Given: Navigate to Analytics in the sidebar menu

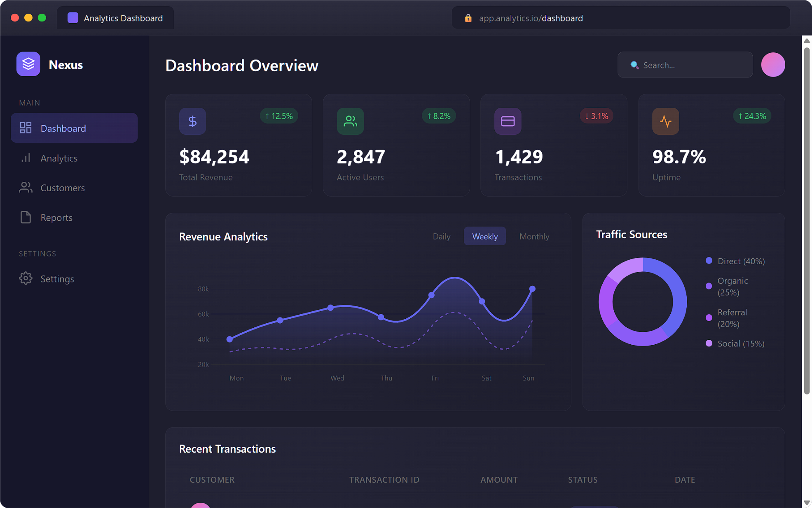Looking at the screenshot, I should pyautogui.click(x=59, y=158).
